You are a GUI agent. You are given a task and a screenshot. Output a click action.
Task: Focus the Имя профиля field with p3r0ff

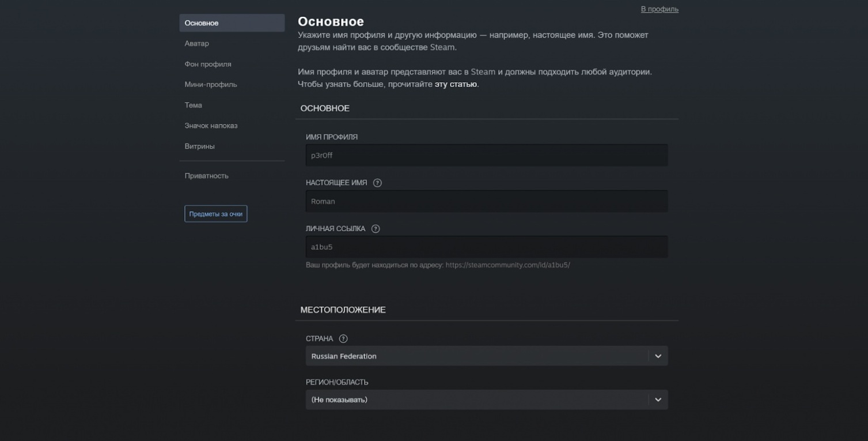coord(487,155)
